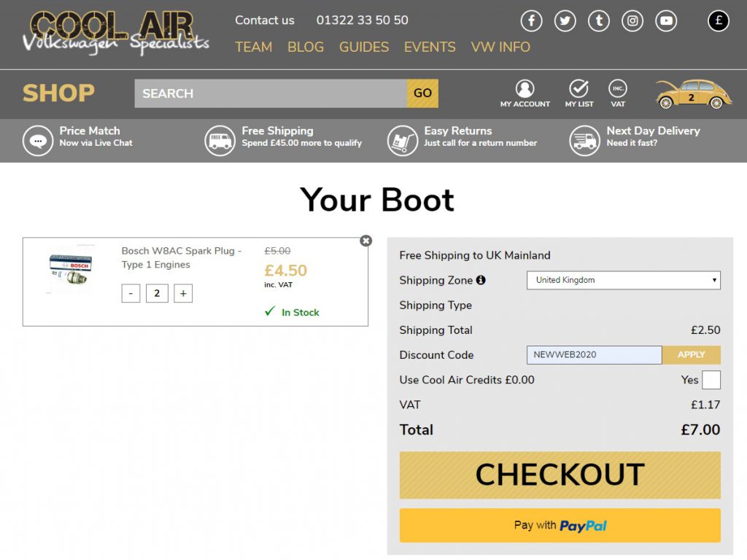Click the Free Shipping heading text
Viewport: 747px width, 560px height.
[x=277, y=131]
